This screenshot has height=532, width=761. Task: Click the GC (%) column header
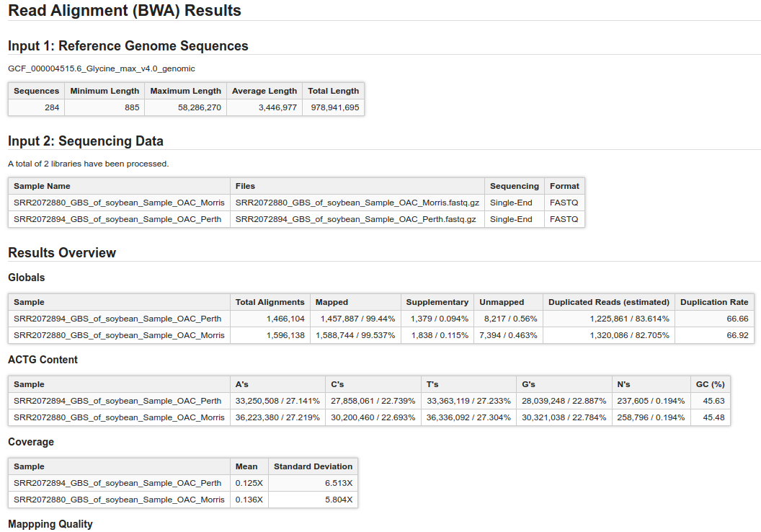click(x=711, y=384)
